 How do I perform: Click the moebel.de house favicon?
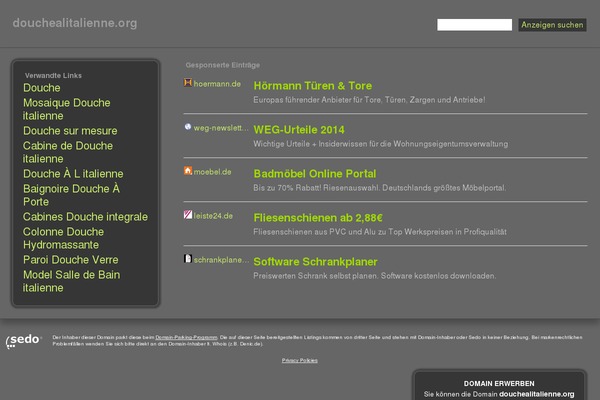188,170
